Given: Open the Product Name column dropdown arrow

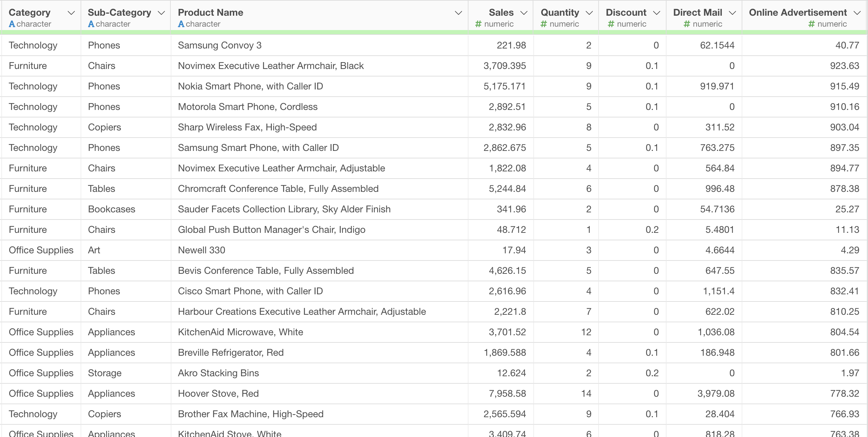Looking at the screenshot, I should coord(458,13).
